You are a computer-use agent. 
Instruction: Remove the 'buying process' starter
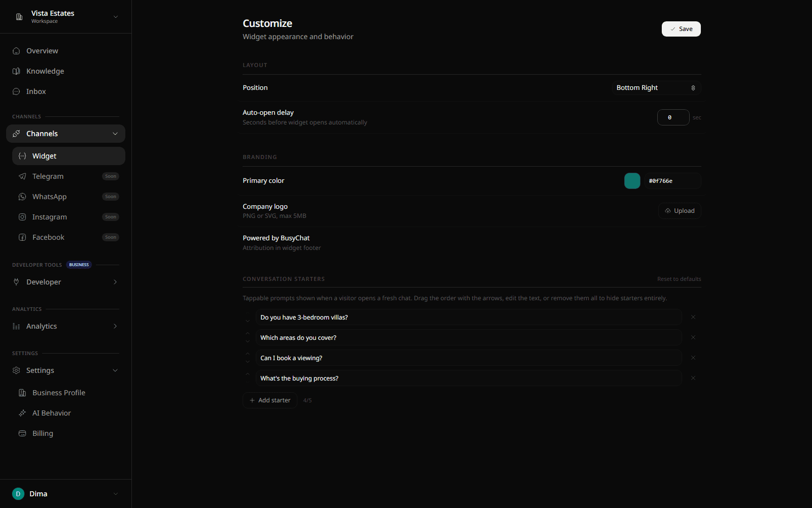pyautogui.click(x=693, y=378)
